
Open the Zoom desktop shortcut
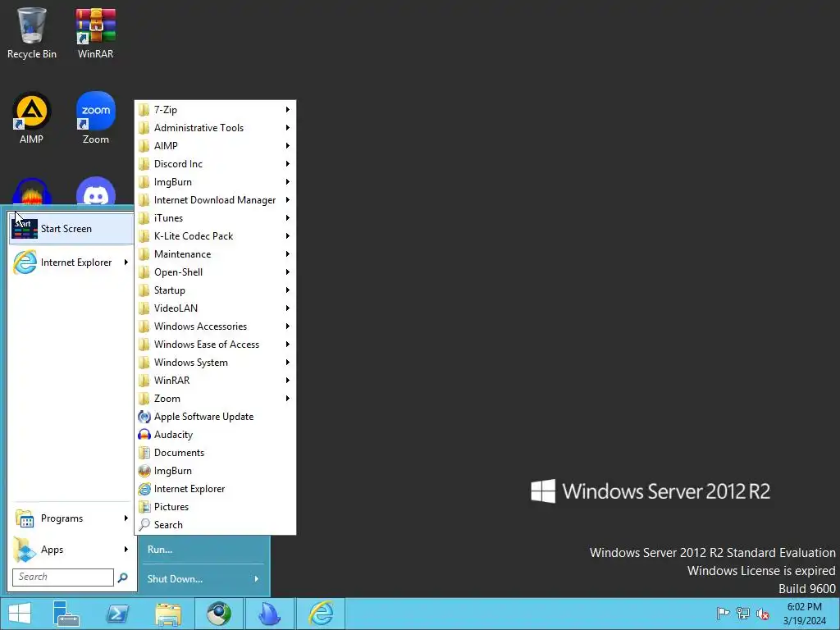pyautogui.click(x=95, y=118)
